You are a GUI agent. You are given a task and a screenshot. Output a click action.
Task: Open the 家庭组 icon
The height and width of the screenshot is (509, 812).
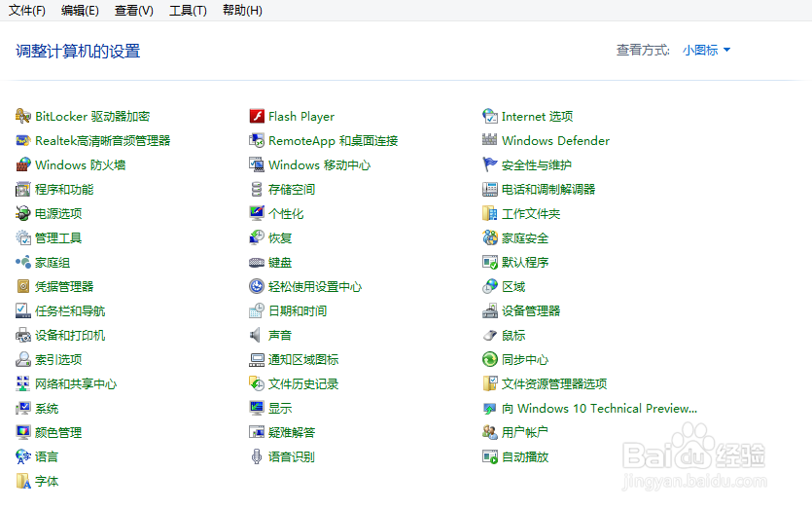[x=22, y=262]
